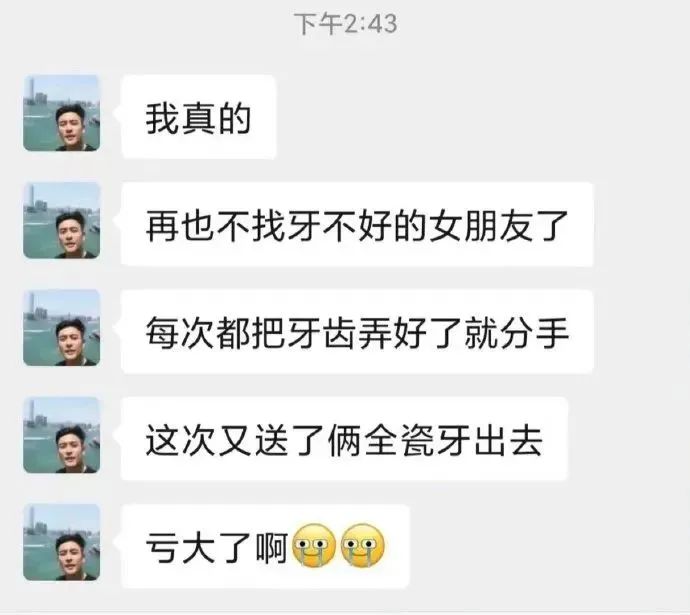This screenshot has height=615, width=690.
Task: Tap the avatar next to 亏大了啊 message
Action: (62, 542)
